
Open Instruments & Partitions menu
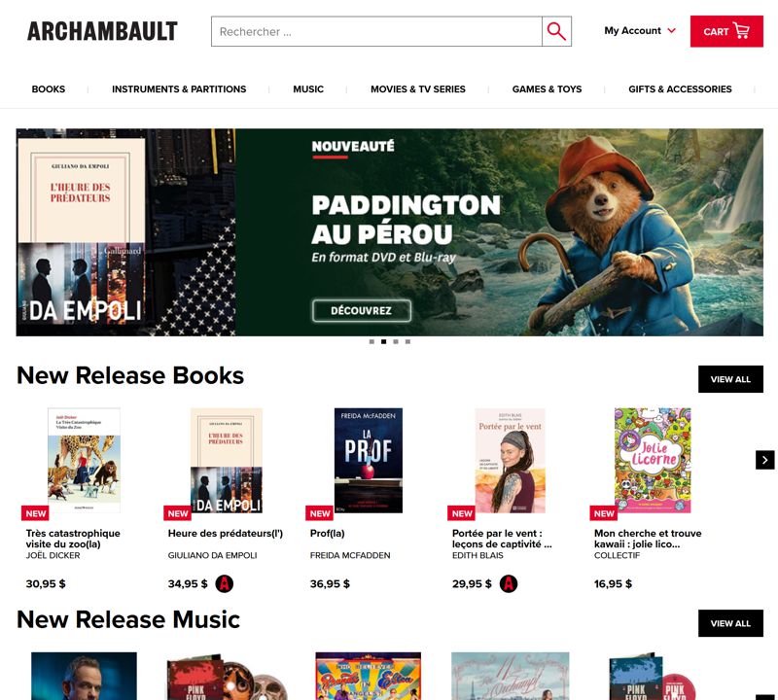[179, 89]
